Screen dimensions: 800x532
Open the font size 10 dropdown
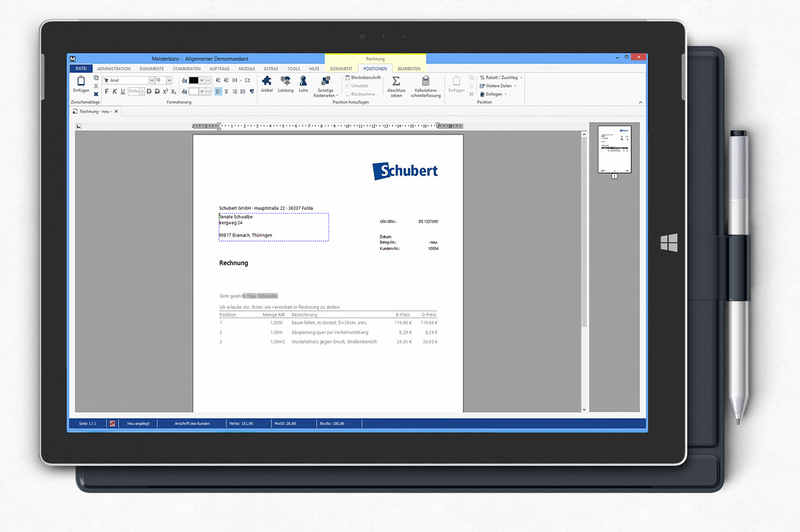click(x=169, y=80)
